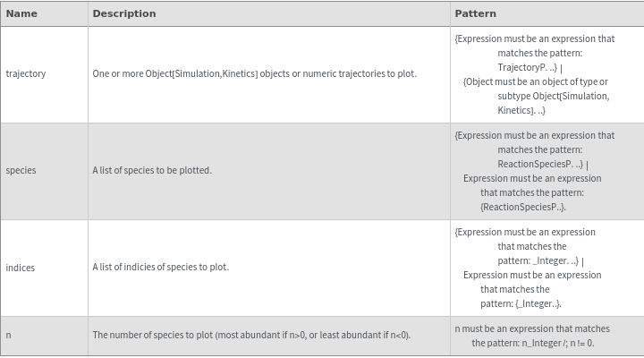Click the '_Integer. ..}' pattern line for indices
The image size is (644, 358).
coord(537,260)
